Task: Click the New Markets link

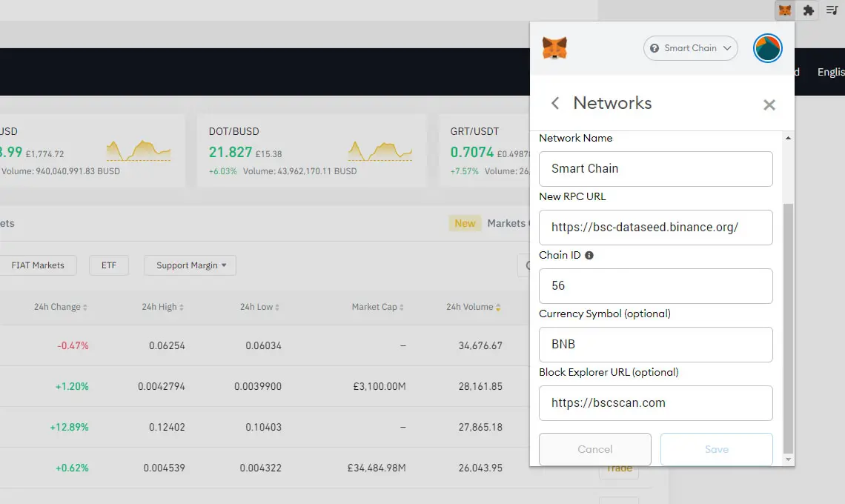Action: [489, 223]
